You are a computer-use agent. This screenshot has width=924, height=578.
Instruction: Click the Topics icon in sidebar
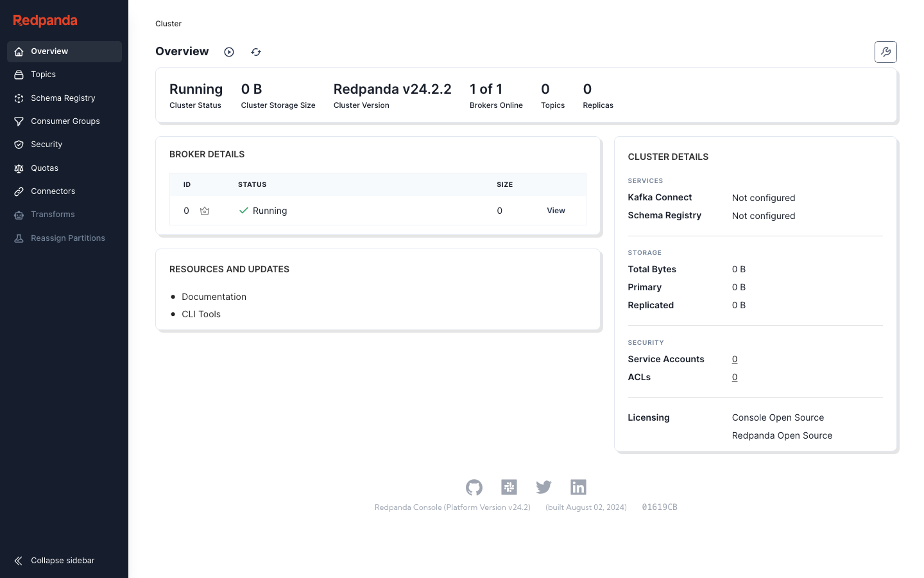pyautogui.click(x=19, y=74)
